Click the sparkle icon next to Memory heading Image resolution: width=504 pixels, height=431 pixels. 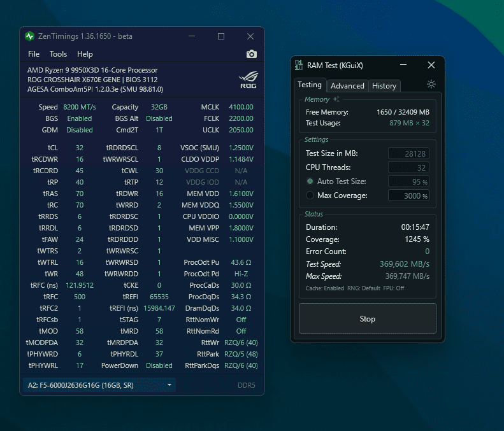click(336, 99)
